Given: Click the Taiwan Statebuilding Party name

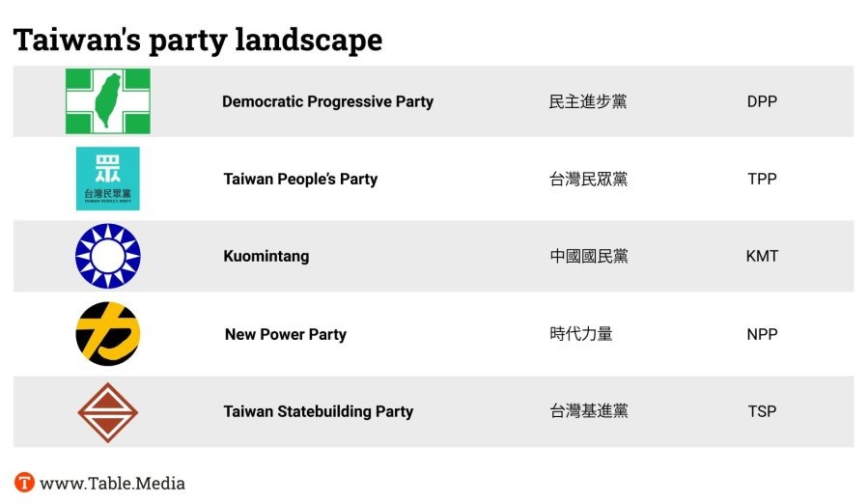Looking at the screenshot, I should [x=319, y=411].
